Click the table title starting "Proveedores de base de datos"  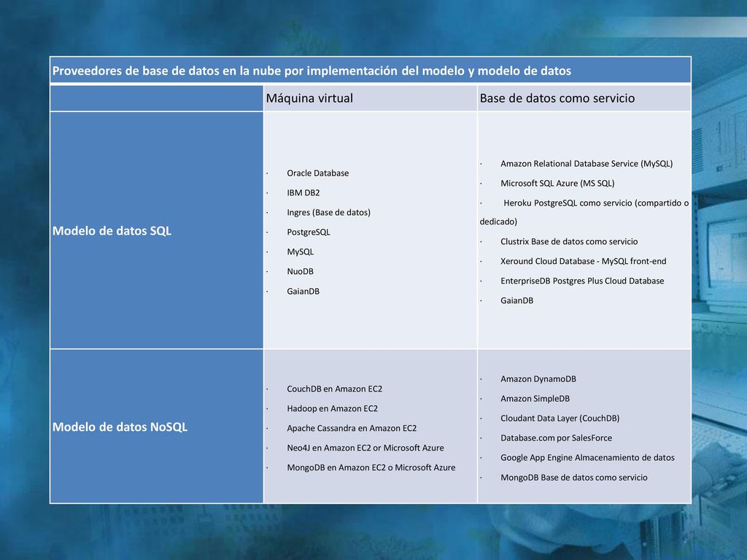(x=311, y=71)
